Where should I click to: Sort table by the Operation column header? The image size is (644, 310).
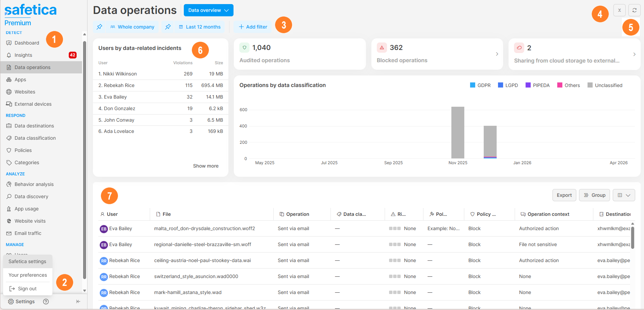(297, 214)
